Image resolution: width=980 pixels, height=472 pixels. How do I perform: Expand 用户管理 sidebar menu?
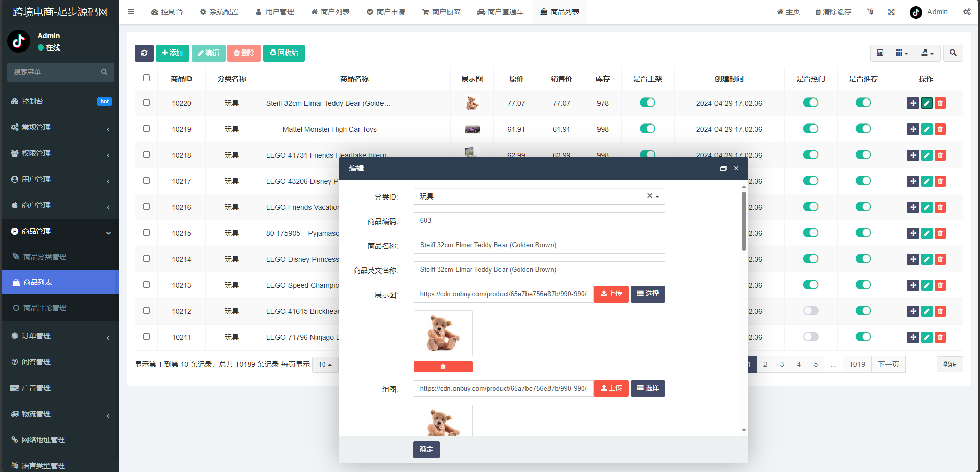pyautogui.click(x=61, y=179)
